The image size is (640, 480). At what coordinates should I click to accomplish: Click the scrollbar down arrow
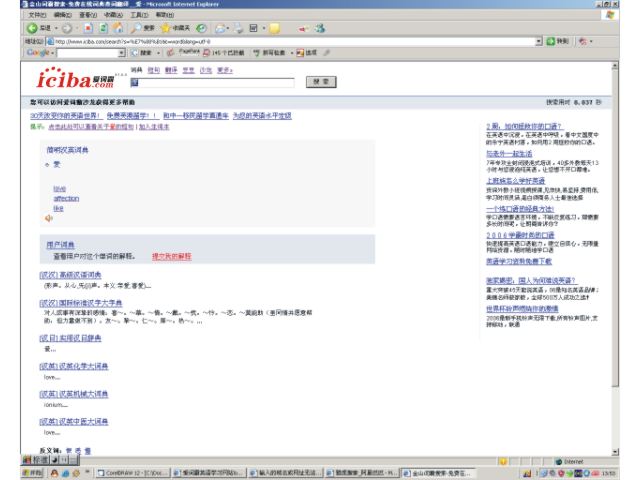click(615, 452)
